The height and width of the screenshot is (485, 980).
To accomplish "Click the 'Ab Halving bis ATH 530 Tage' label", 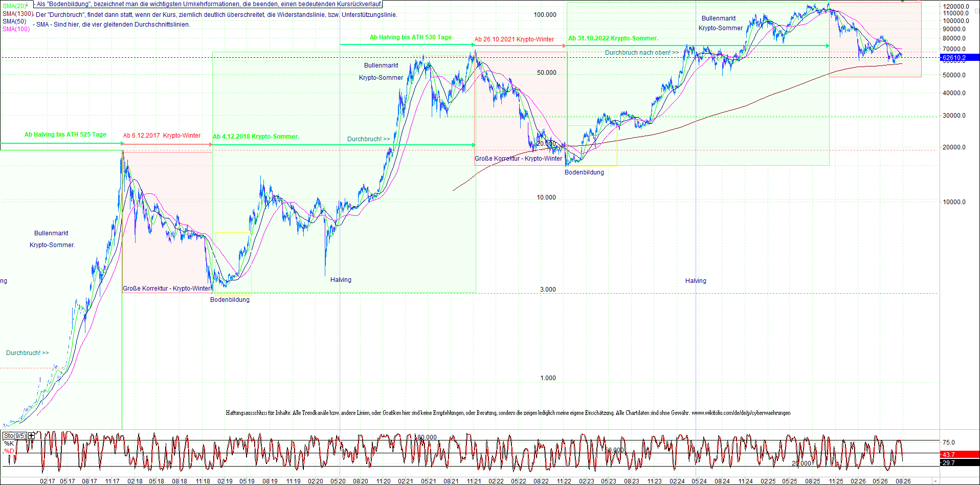I will point(411,37).
